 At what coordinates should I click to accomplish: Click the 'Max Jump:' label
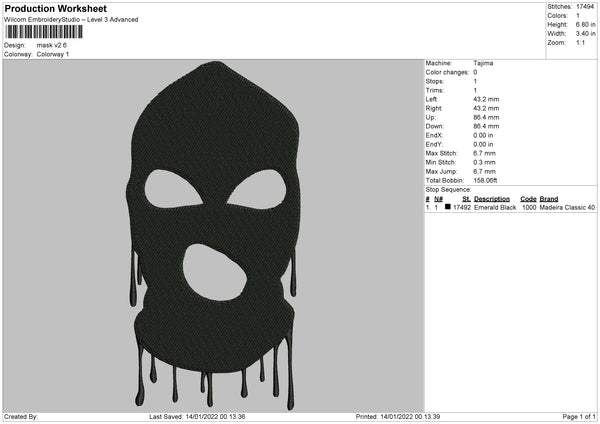[x=442, y=172]
